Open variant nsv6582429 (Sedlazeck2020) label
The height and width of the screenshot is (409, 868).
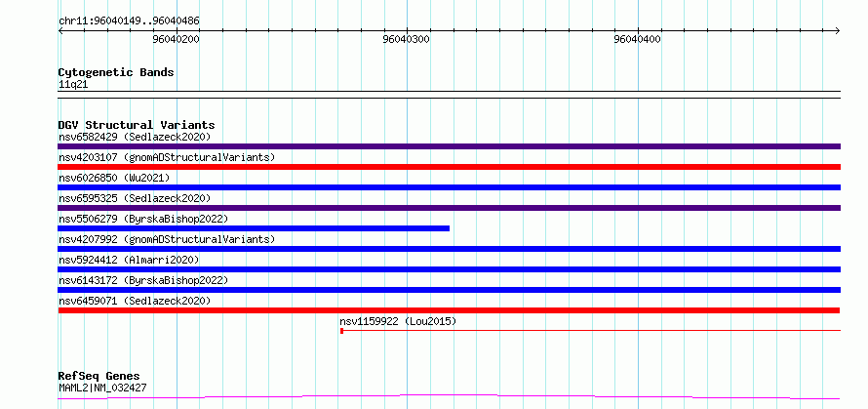coord(135,137)
